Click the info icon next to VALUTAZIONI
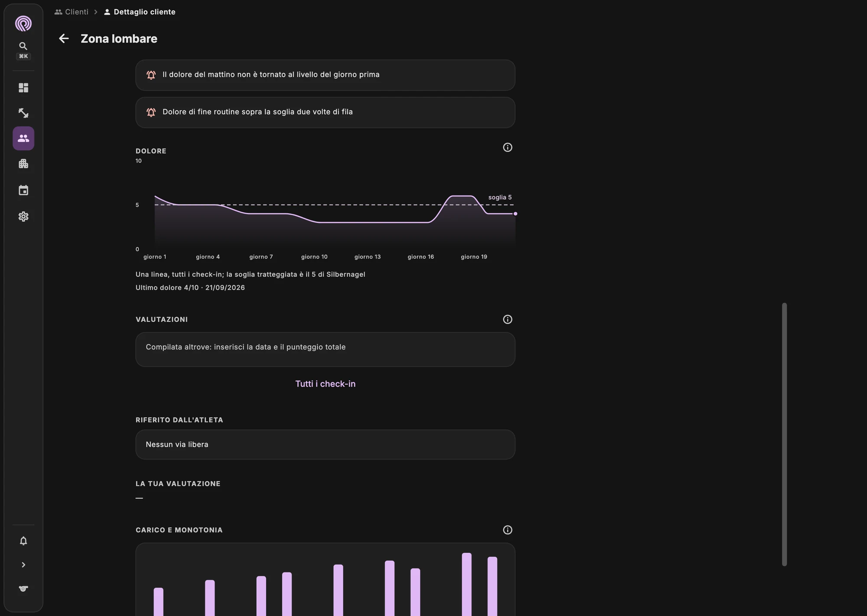 [508, 319]
